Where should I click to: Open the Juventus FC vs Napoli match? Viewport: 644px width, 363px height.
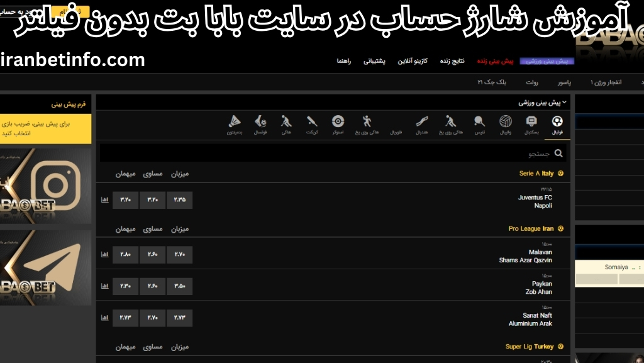pos(535,201)
